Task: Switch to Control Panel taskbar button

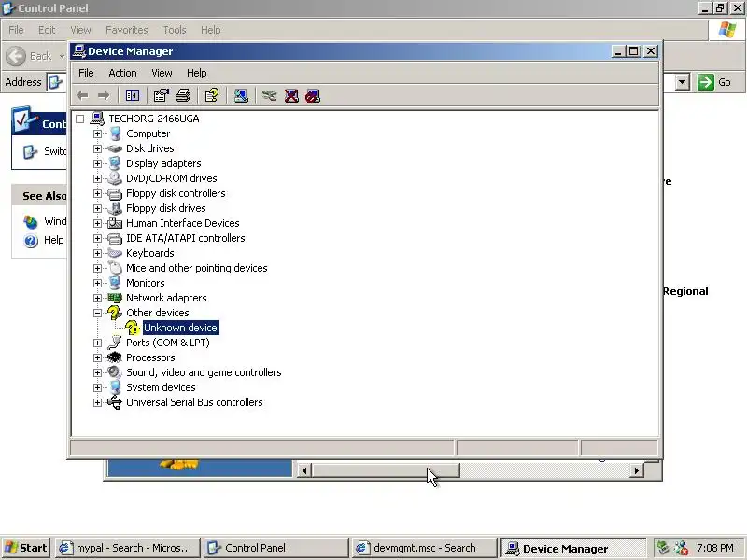Action: 275,548
